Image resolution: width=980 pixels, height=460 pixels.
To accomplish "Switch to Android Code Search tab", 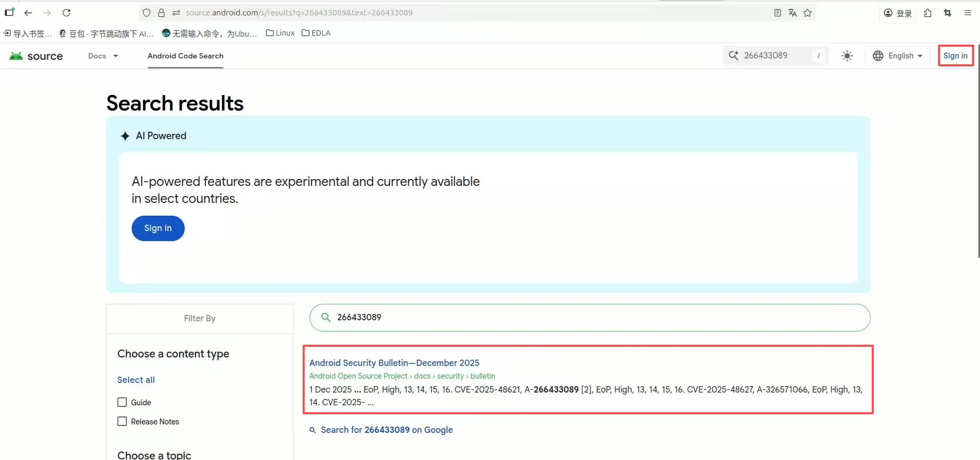I will (185, 56).
